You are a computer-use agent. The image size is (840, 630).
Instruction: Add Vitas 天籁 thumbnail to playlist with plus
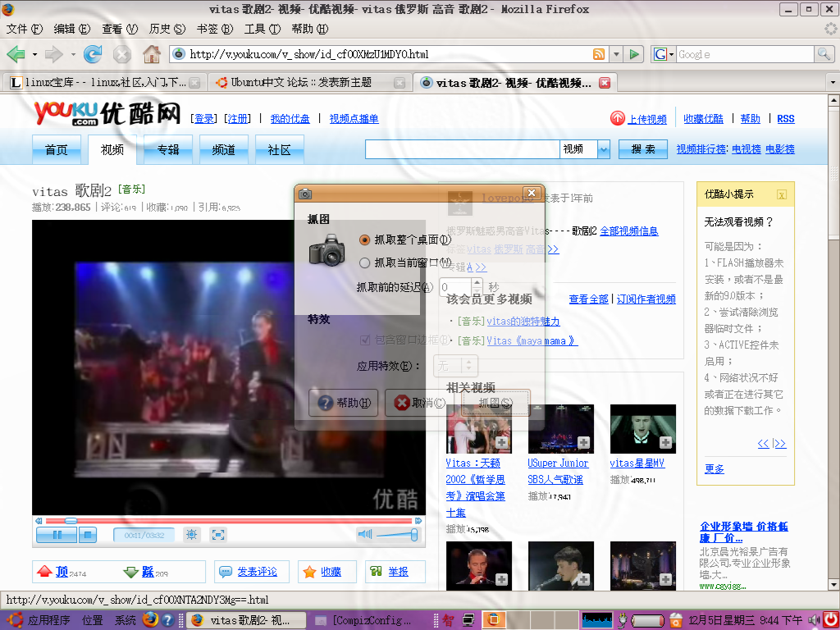(501, 443)
